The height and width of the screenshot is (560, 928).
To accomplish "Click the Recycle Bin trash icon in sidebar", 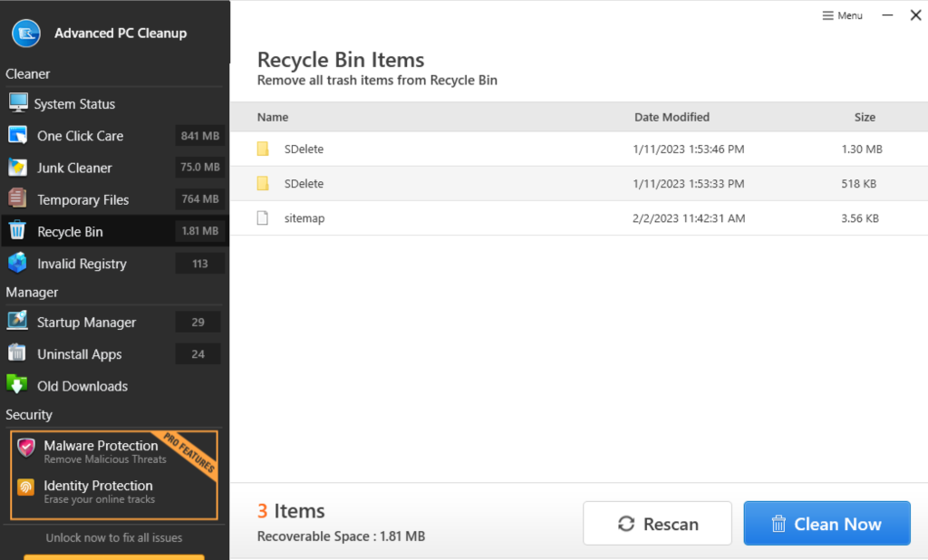I will 17,230.
